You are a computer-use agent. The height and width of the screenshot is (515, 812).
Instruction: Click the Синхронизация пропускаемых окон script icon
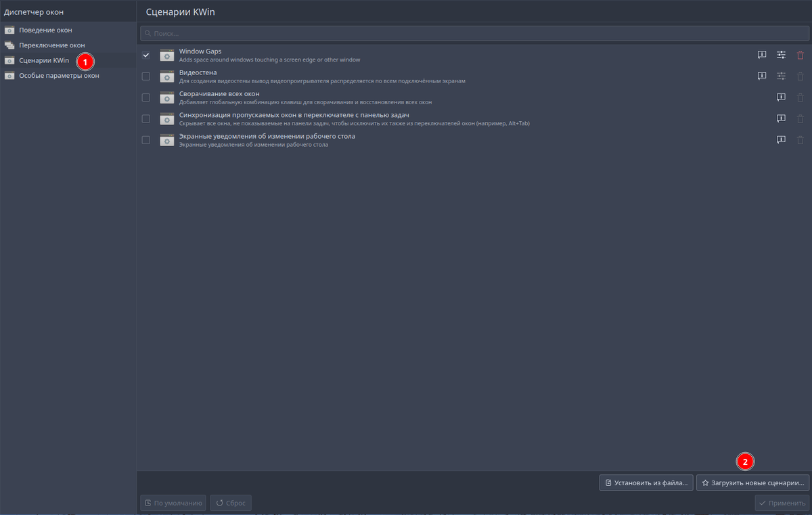[x=167, y=118]
